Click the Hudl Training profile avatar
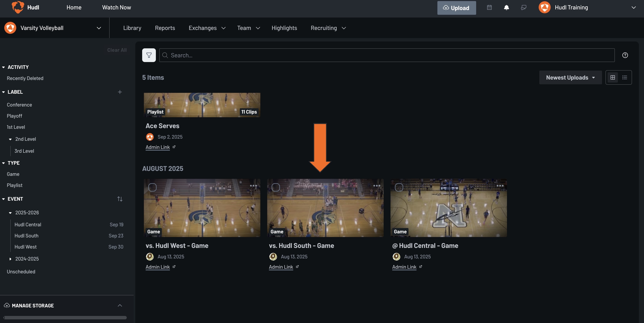644x323 pixels. point(544,7)
